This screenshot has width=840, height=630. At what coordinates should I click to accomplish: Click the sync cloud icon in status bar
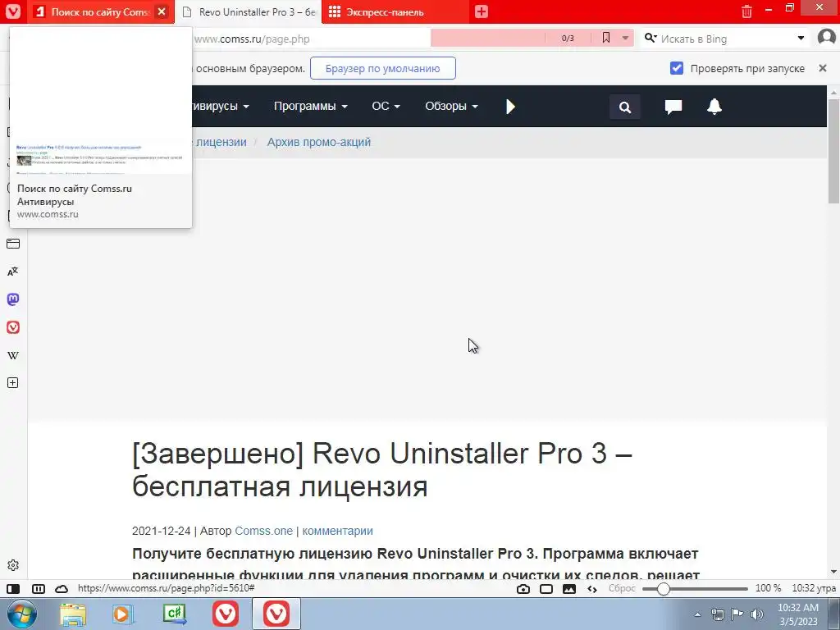point(62,589)
